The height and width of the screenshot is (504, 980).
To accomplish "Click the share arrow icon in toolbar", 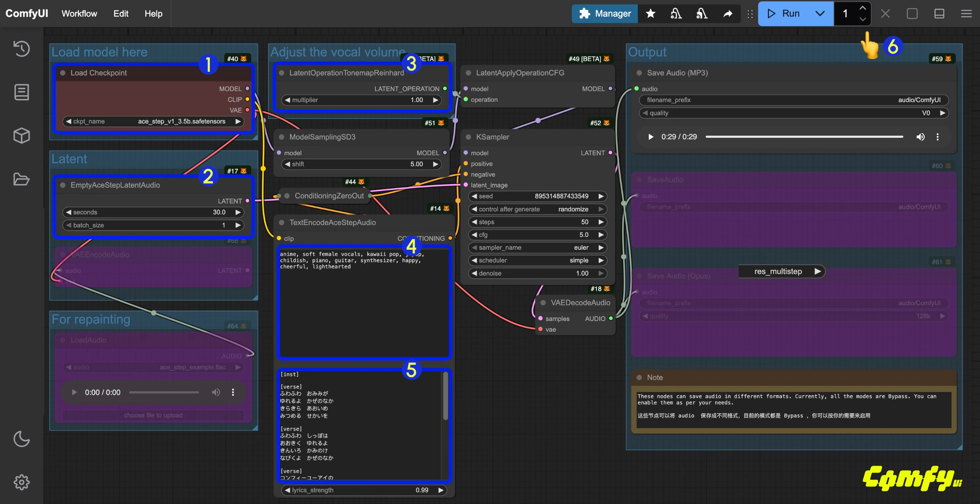I will point(727,14).
